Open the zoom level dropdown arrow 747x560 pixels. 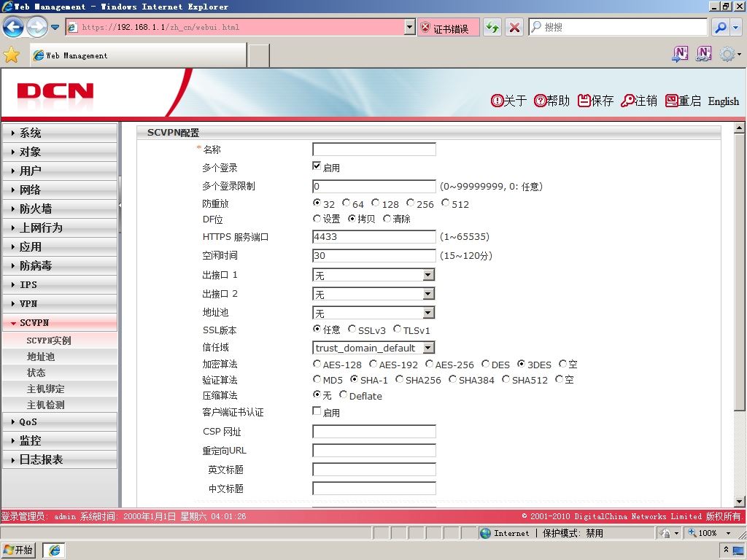pos(728,533)
